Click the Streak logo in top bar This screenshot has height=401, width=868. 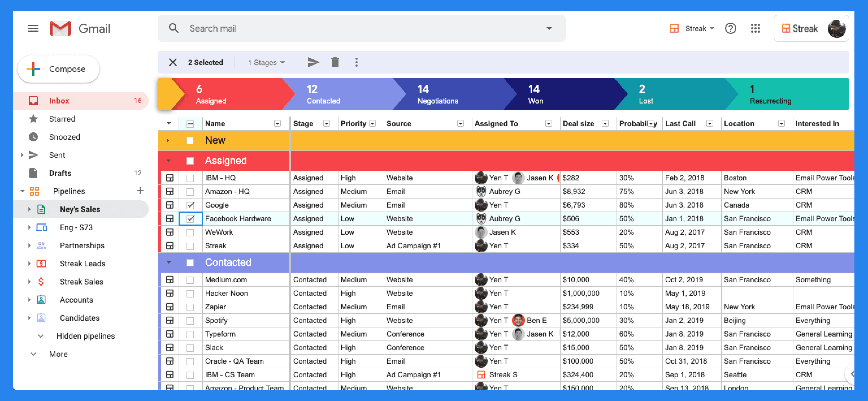799,29
